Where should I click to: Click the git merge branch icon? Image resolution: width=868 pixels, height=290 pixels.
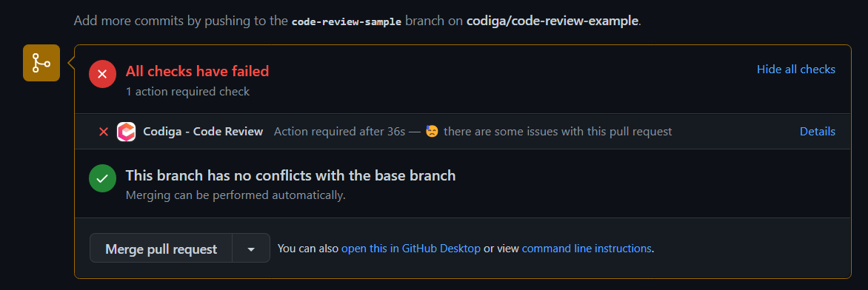point(41,63)
